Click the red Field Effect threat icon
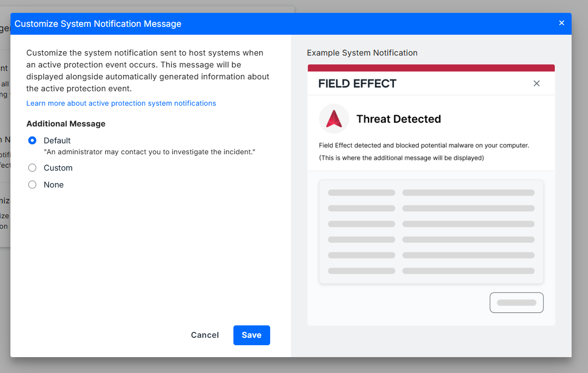This screenshot has width=588, height=373. point(334,119)
